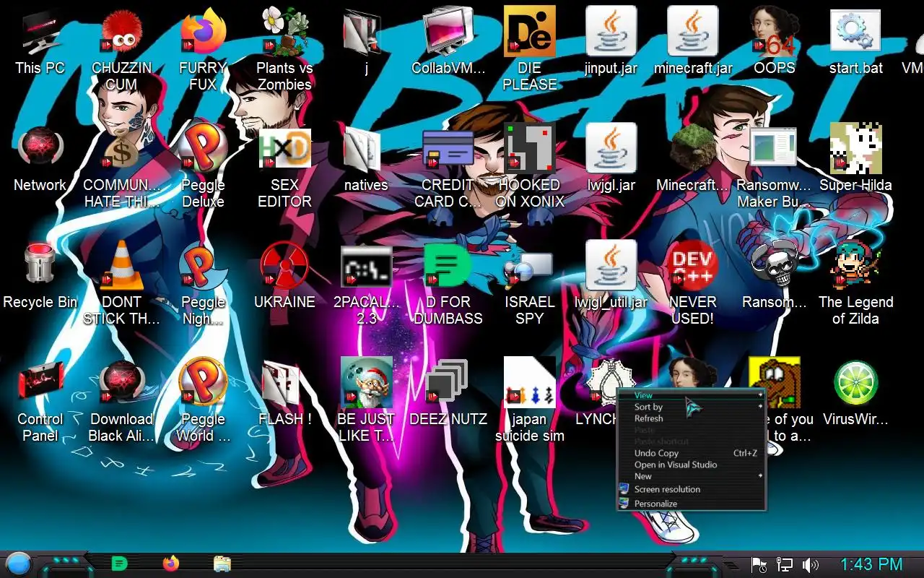Open Screen resolution from context menu

pos(691,489)
